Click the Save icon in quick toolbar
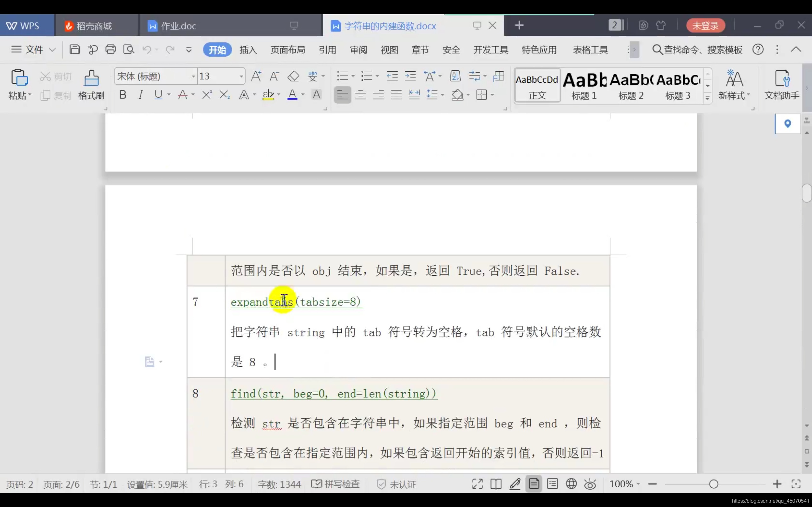Viewport: 812px width, 507px height. (75, 50)
